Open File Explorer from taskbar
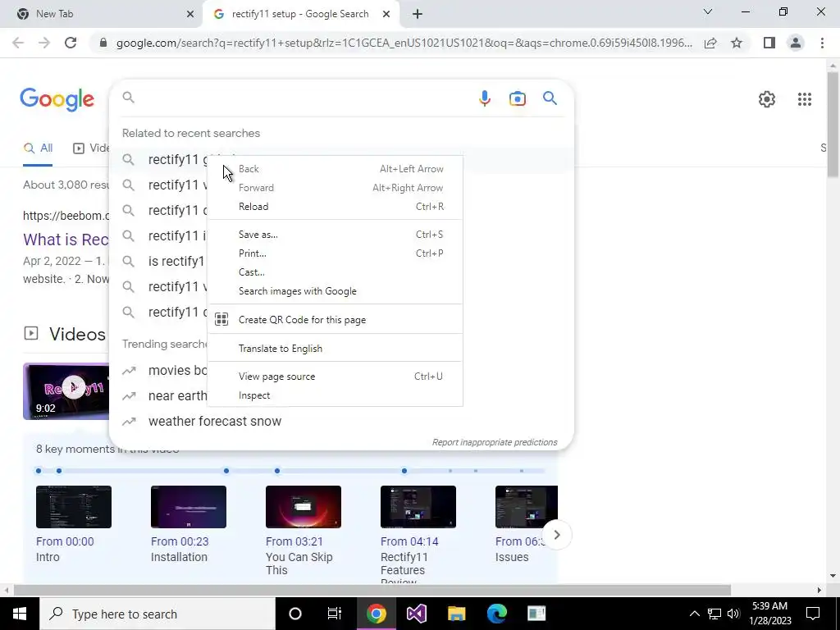This screenshot has width=840, height=630. click(456, 614)
